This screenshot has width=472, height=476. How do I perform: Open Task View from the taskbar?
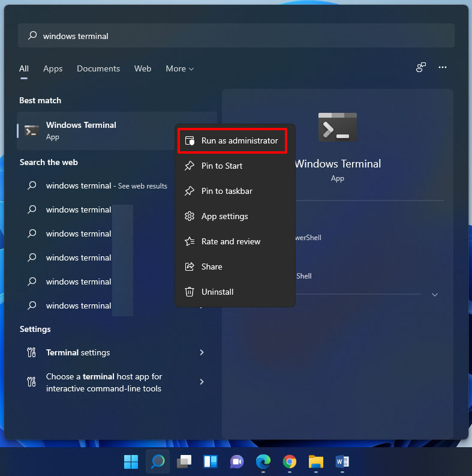tap(184, 462)
